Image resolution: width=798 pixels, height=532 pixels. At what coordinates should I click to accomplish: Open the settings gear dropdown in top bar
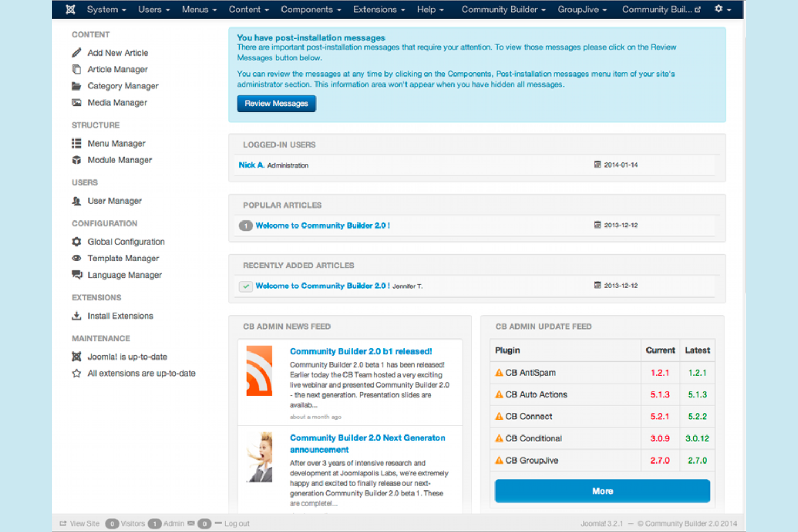pos(723,9)
